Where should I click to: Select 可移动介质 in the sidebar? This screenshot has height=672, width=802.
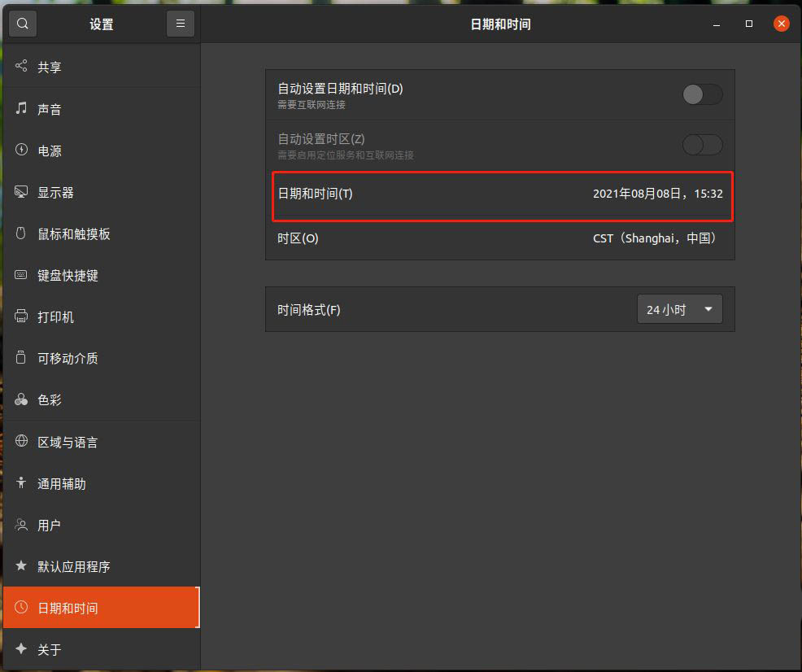(x=102, y=358)
